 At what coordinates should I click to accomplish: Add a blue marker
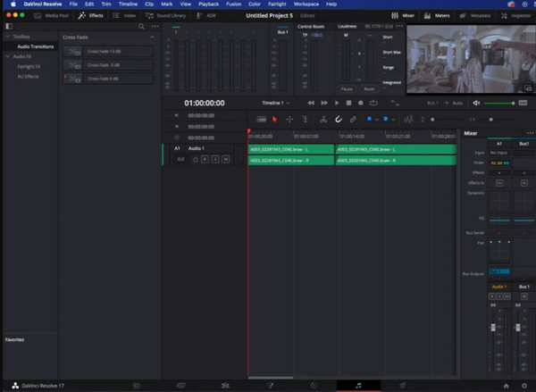pyautogui.click(x=386, y=119)
